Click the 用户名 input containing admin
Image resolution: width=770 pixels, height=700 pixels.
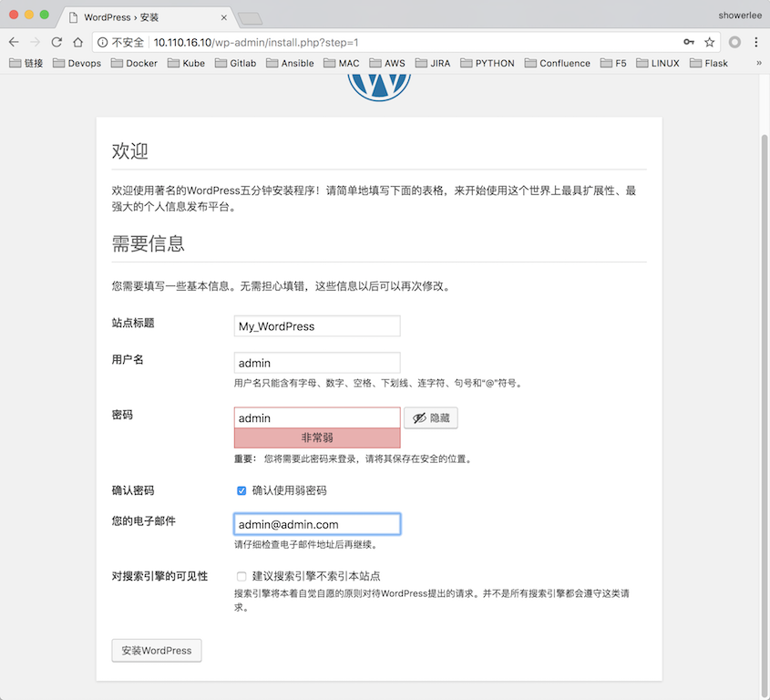point(317,363)
